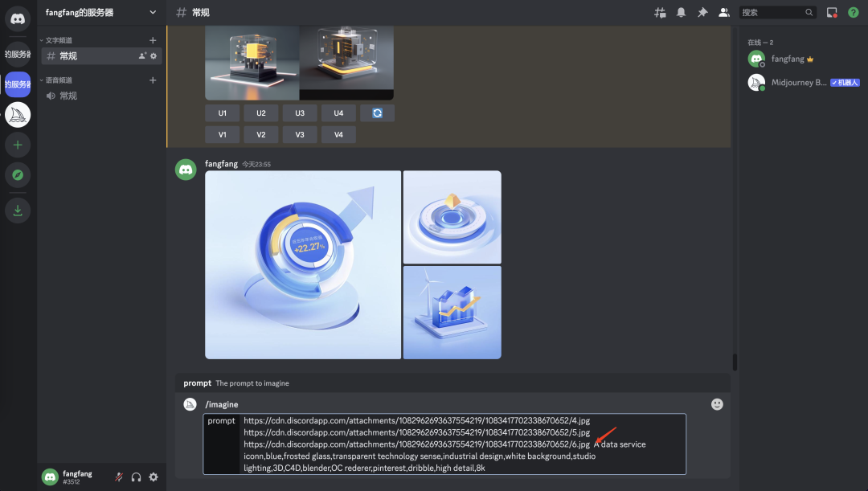Click the fangfang username above images
Image resolution: width=868 pixels, height=491 pixels.
(222, 164)
